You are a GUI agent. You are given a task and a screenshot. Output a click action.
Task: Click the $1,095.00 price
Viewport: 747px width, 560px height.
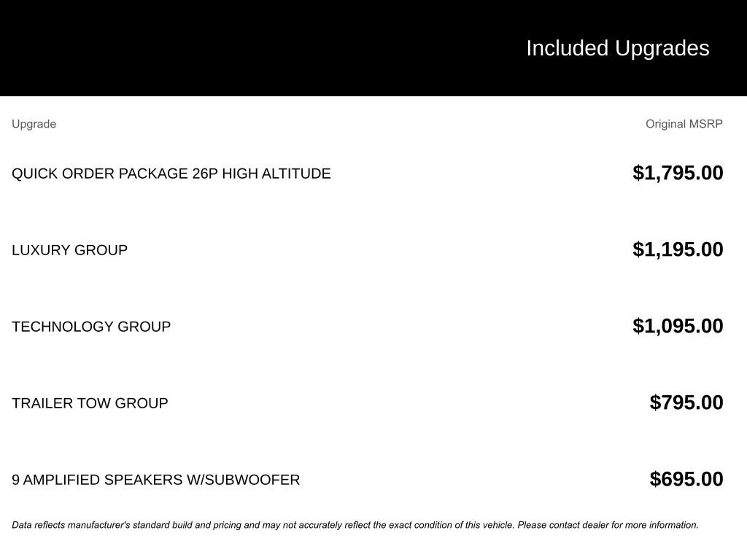(678, 326)
